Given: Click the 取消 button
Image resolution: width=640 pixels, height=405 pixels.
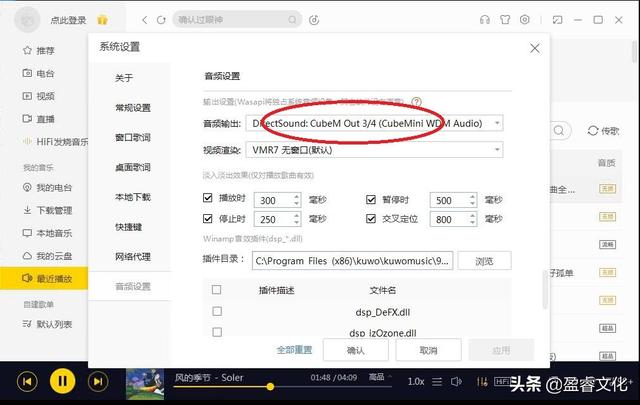Looking at the screenshot, I should tap(428, 350).
